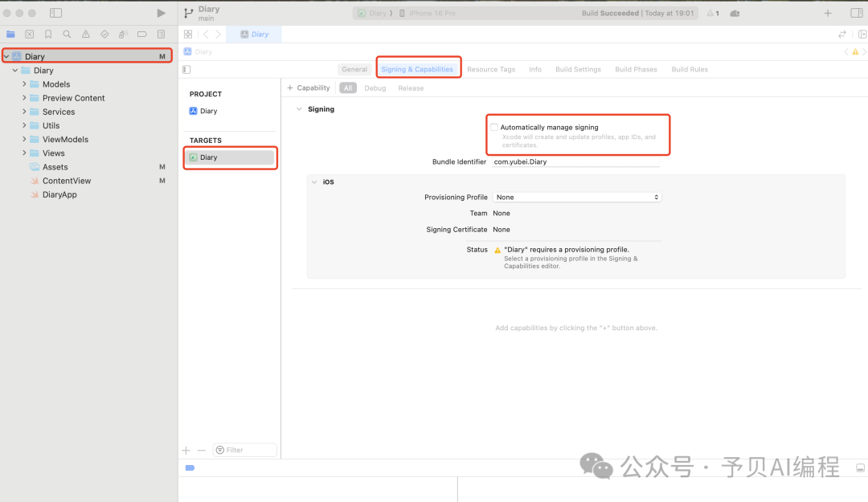Expand the ViewModels folder
This screenshot has width=868, height=502.
point(24,139)
